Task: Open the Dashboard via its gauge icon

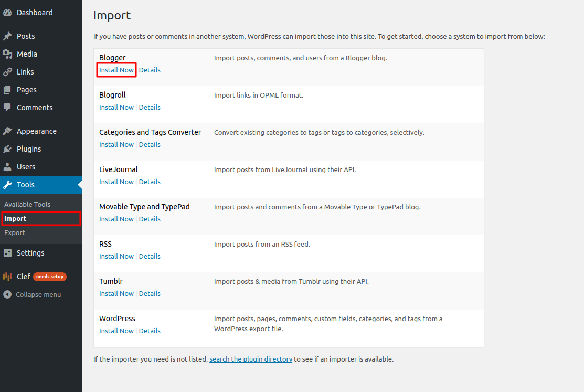Action: (8, 12)
